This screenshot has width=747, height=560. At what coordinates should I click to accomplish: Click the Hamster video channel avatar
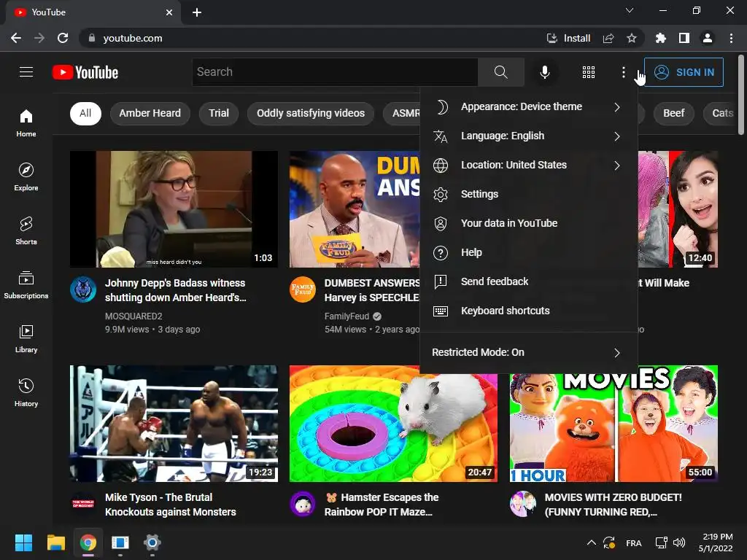coord(303,504)
